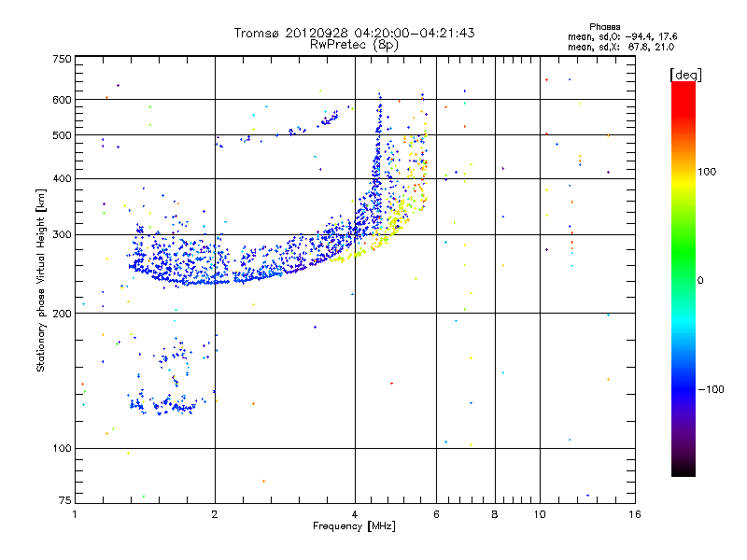Image resolution: width=747 pixels, height=560 pixels.
Task: Click the x-axis label '1'
Action: (x=76, y=514)
